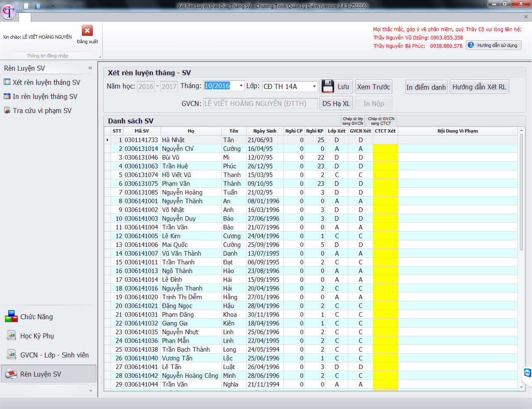Select name cell Trịnh Thị Diễm

tap(191, 297)
